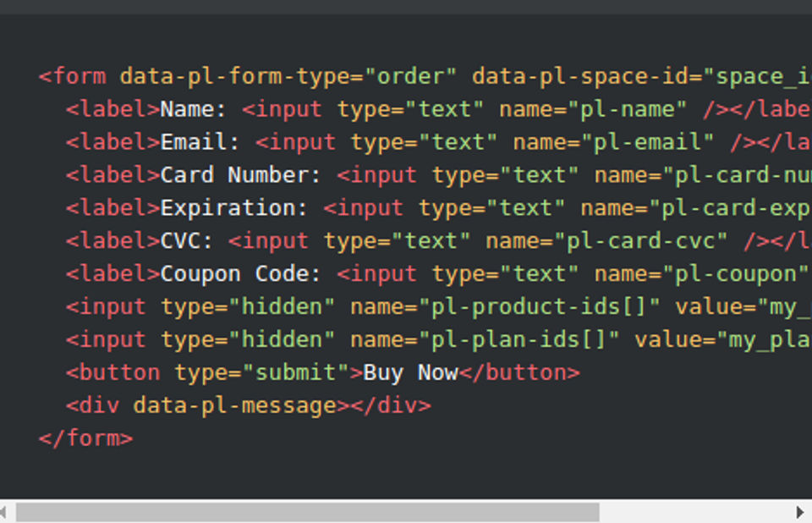Click the "pl-email" attribute value
812x523 pixels.
click(647, 142)
